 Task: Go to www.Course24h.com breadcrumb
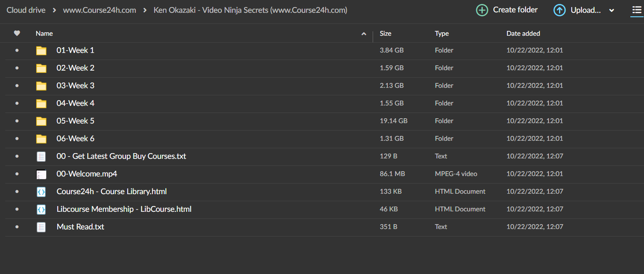[100, 10]
